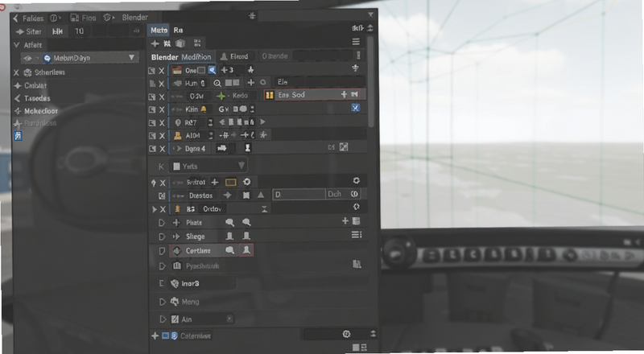Click the blue square icon below Rurdrliess
The width and height of the screenshot is (644, 354).
[18, 136]
